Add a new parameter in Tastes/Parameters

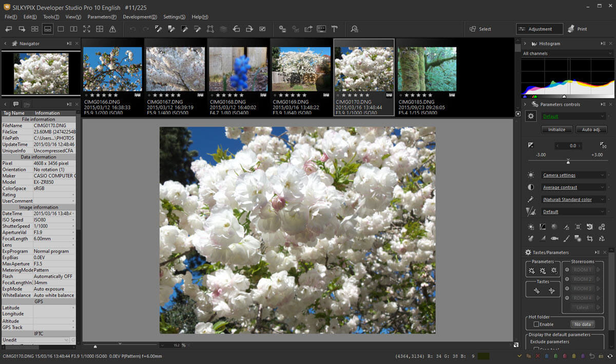click(532, 270)
